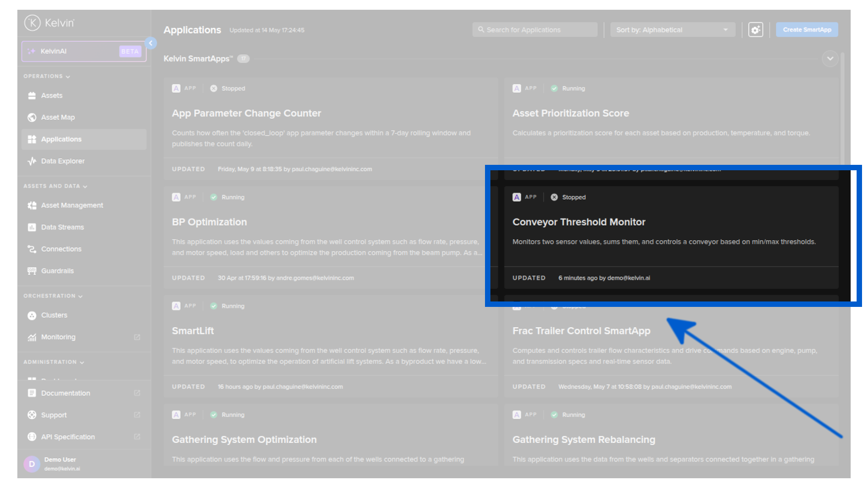Image resolution: width=868 pixels, height=488 pixels.
Task: Click the Data Explorer waveform icon
Action: [31, 160]
